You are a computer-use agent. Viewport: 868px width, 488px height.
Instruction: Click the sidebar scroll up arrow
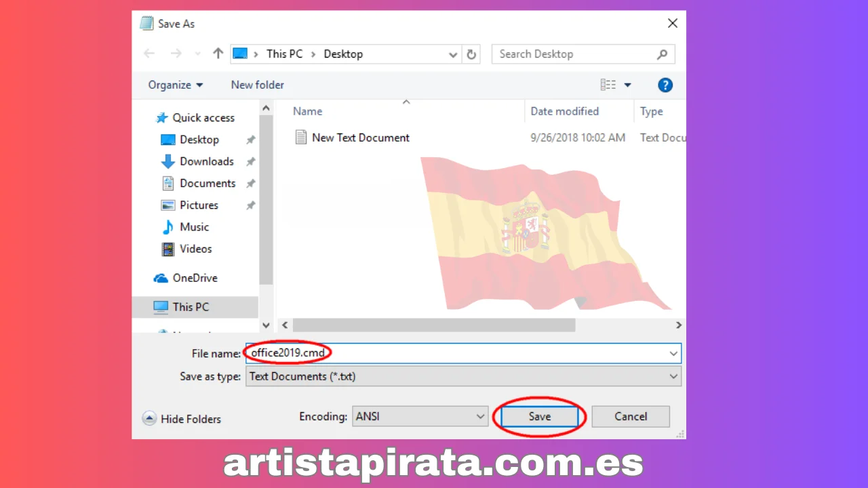[x=266, y=108]
